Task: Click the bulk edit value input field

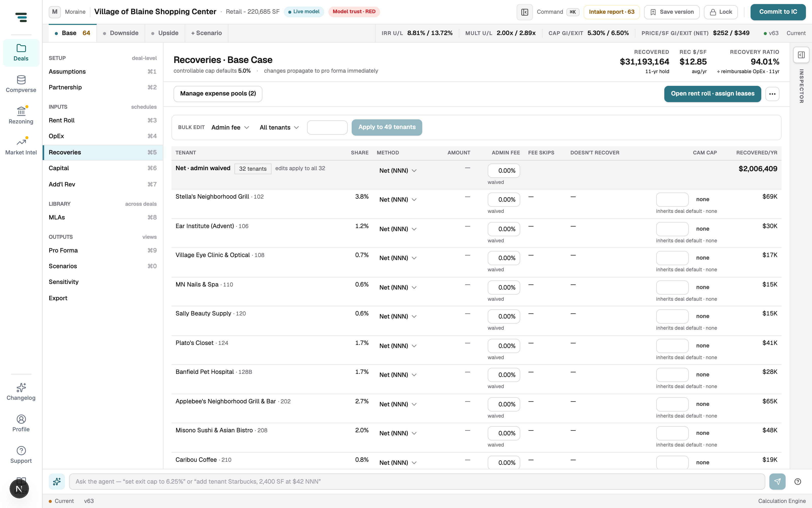Action: (327, 127)
